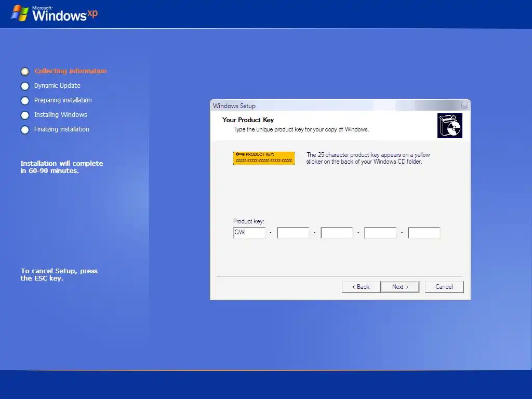Viewport: 532px width, 399px height.
Task: Click the Collecting information step bullet
Action: pos(25,72)
